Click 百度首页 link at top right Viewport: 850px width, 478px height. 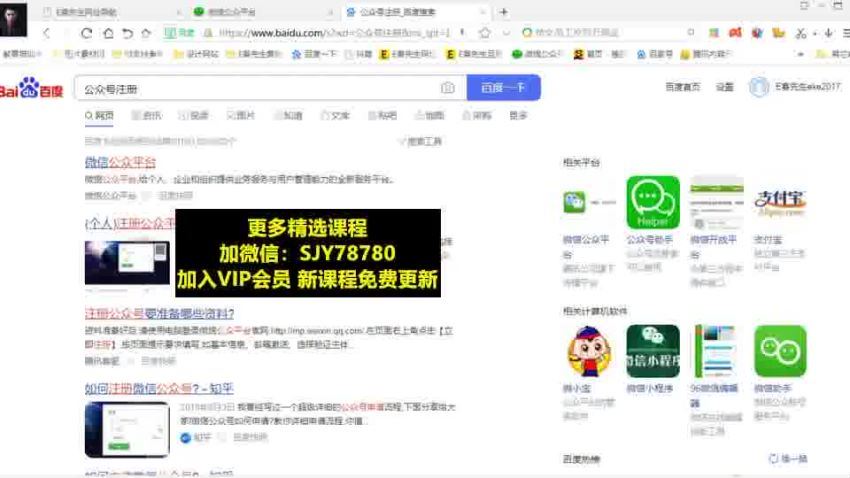682,87
